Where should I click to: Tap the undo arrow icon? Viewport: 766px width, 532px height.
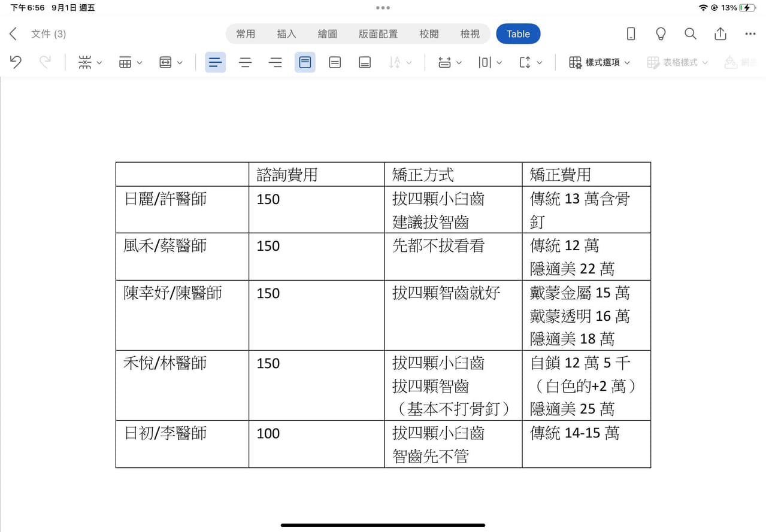coord(16,62)
